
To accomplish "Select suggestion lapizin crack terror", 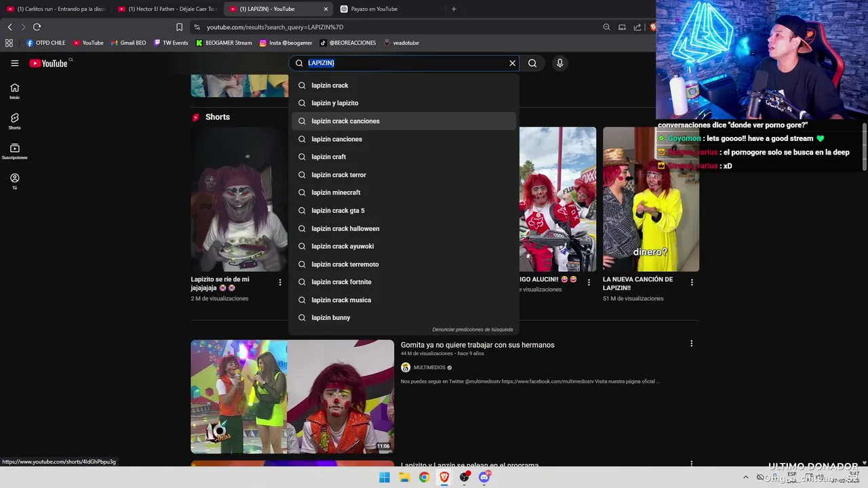I will [x=403, y=175].
